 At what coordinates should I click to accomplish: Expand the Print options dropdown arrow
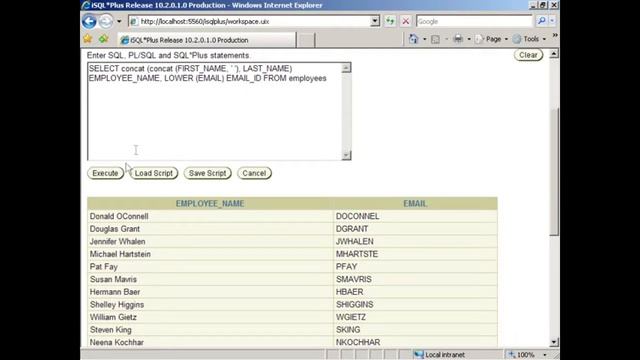[x=469, y=39]
